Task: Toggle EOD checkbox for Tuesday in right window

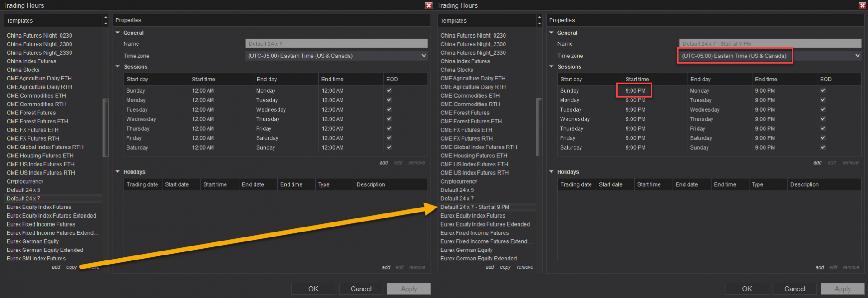Action: [823, 109]
